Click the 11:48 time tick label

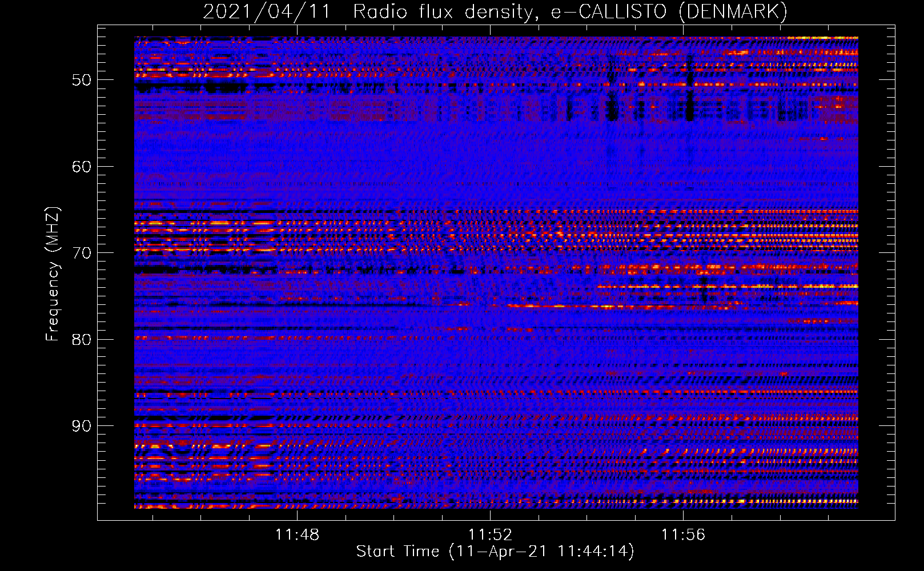tap(297, 534)
